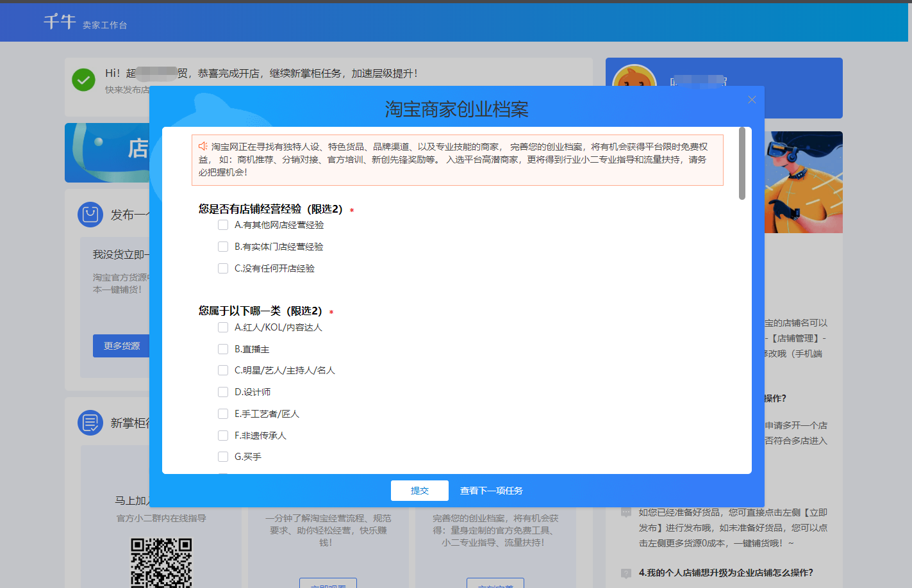Click the chat bubble icon beside question 4
Viewport: 912px width, 588px height.
[x=626, y=573]
